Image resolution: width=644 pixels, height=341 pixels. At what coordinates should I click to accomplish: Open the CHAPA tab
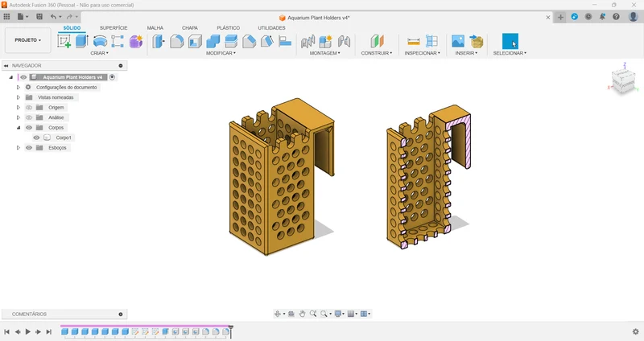coord(190,28)
